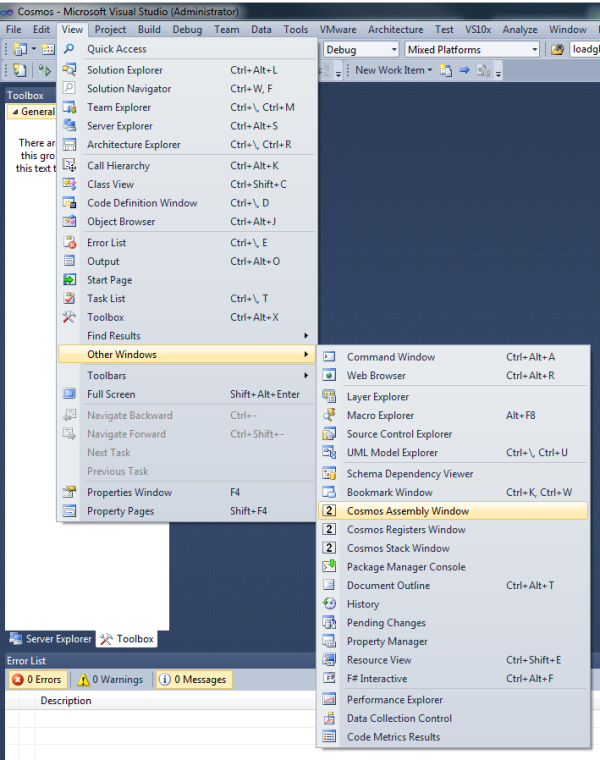The width and height of the screenshot is (600, 760).
Task: Select Layer Explorer entry
Action: (x=453, y=397)
